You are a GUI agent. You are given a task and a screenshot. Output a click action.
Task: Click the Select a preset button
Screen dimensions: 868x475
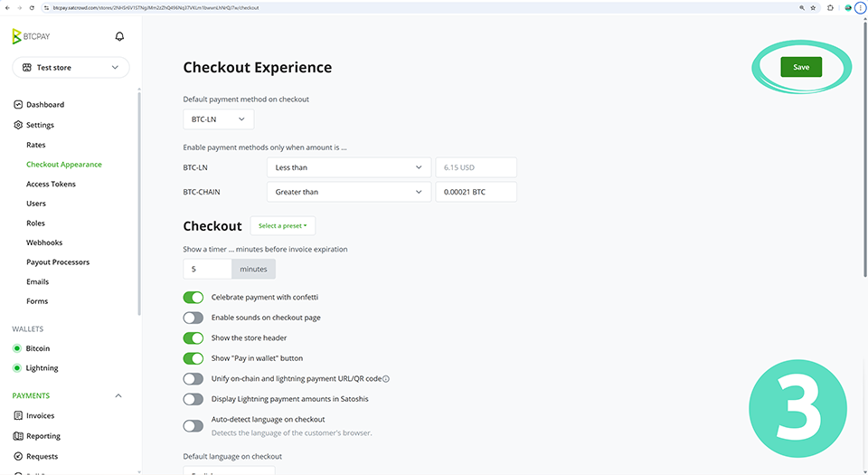pyautogui.click(x=282, y=226)
